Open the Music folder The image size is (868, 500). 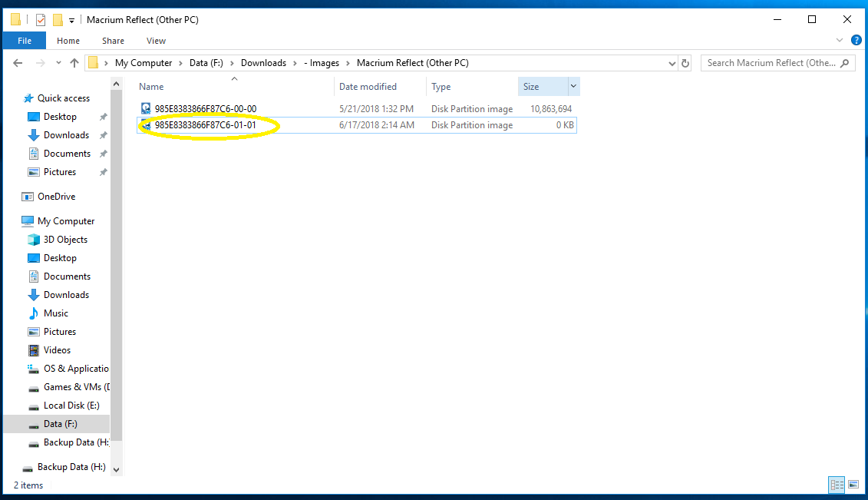55,313
